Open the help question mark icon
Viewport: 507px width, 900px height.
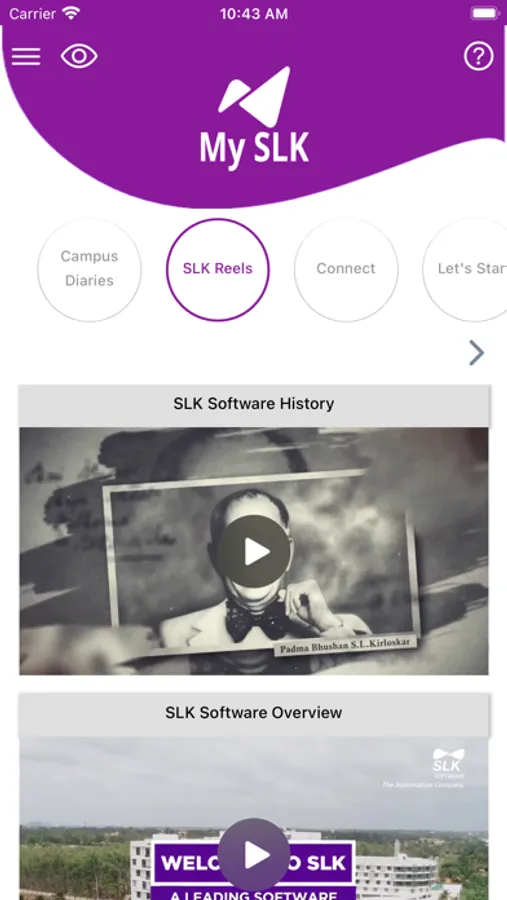[x=478, y=56]
